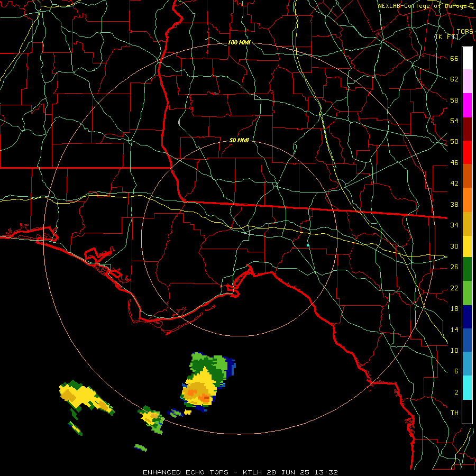The width and height of the screenshot is (476, 476).
Task: Click the legend value 42
Action: coord(454,183)
